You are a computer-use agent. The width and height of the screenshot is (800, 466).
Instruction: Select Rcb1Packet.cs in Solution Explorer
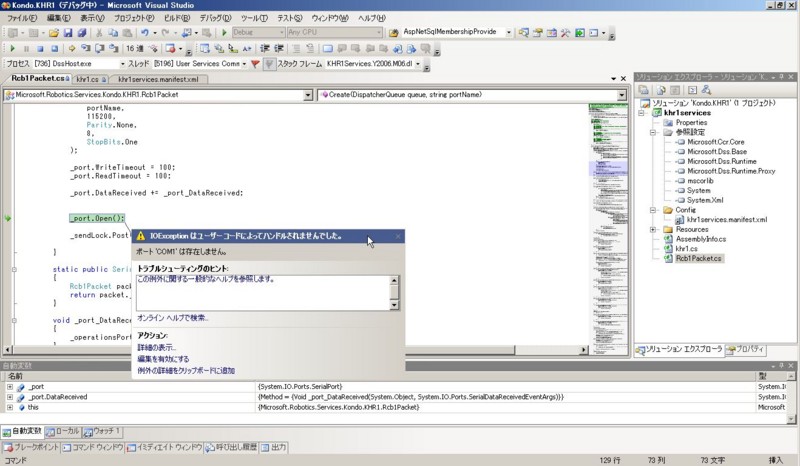pyautogui.click(x=698, y=258)
